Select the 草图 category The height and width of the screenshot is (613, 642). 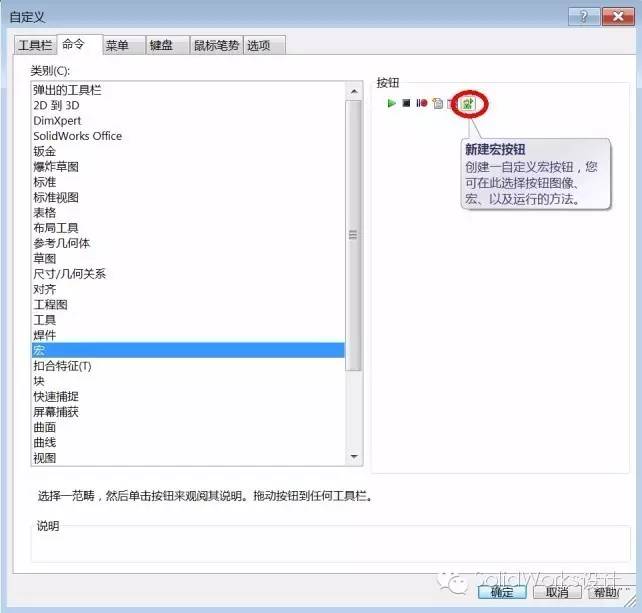click(x=188, y=258)
